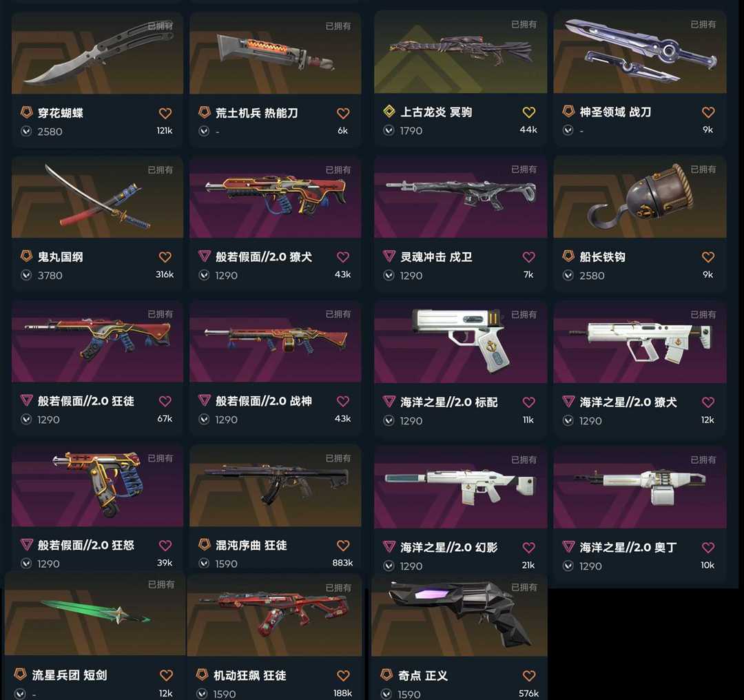Open the 荒土机兵 热能刀 skin thumbnail

click(x=275, y=53)
